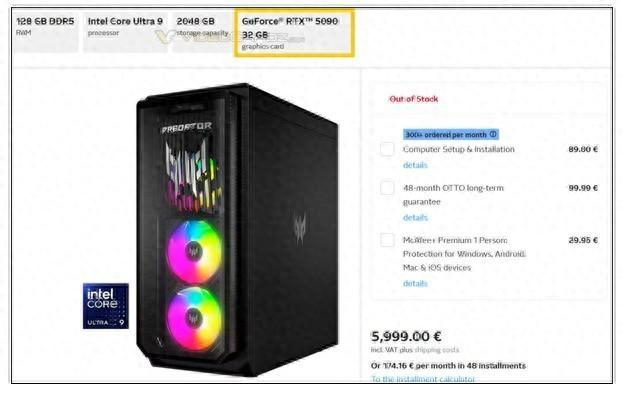Click the shipping costs link under the price
The height and width of the screenshot is (400, 623).
pos(437,350)
